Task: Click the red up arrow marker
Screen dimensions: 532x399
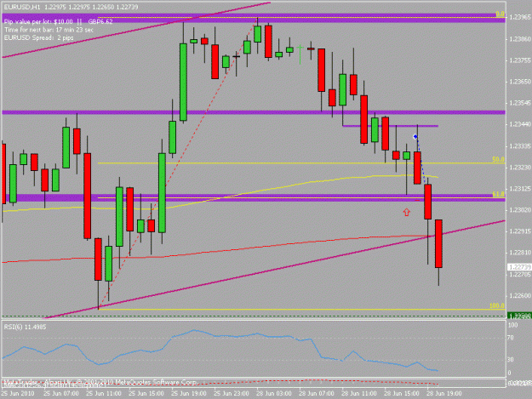Action: click(407, 212)
